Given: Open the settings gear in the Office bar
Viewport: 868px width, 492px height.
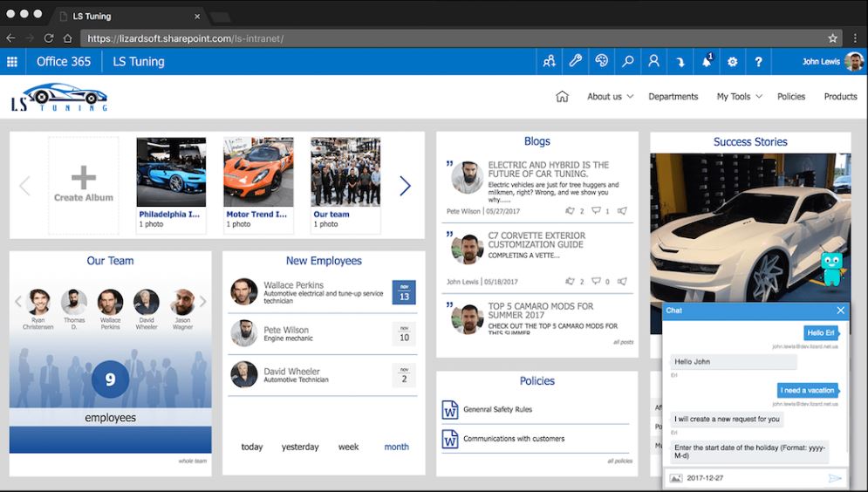Looking at the screenshot, I should [733, 61].
